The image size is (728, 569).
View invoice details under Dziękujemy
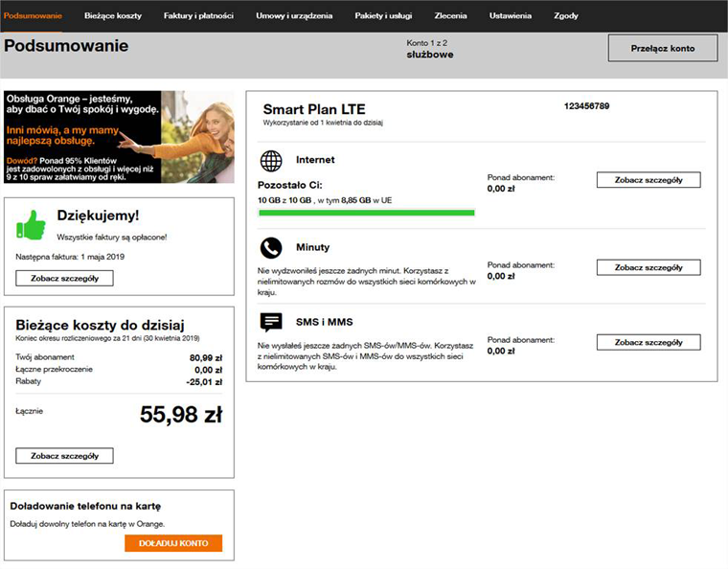pyautogui.click(x=64, y=279)
